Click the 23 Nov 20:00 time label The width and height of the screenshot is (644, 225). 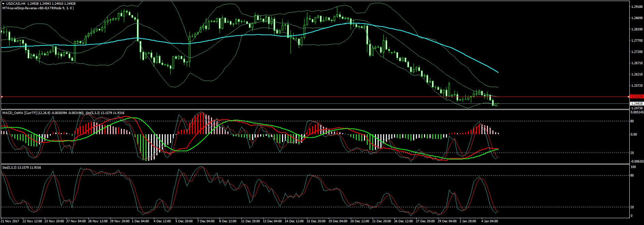(x=54, y=221)
